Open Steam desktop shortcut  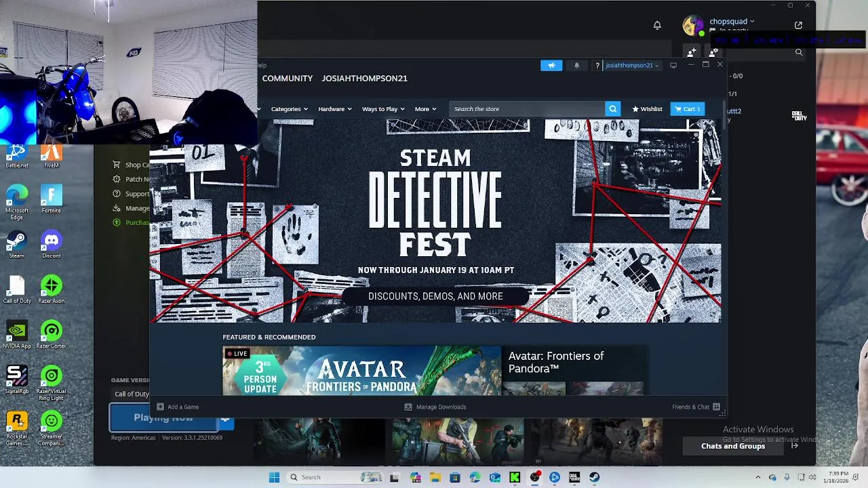(x=17, y=245)
